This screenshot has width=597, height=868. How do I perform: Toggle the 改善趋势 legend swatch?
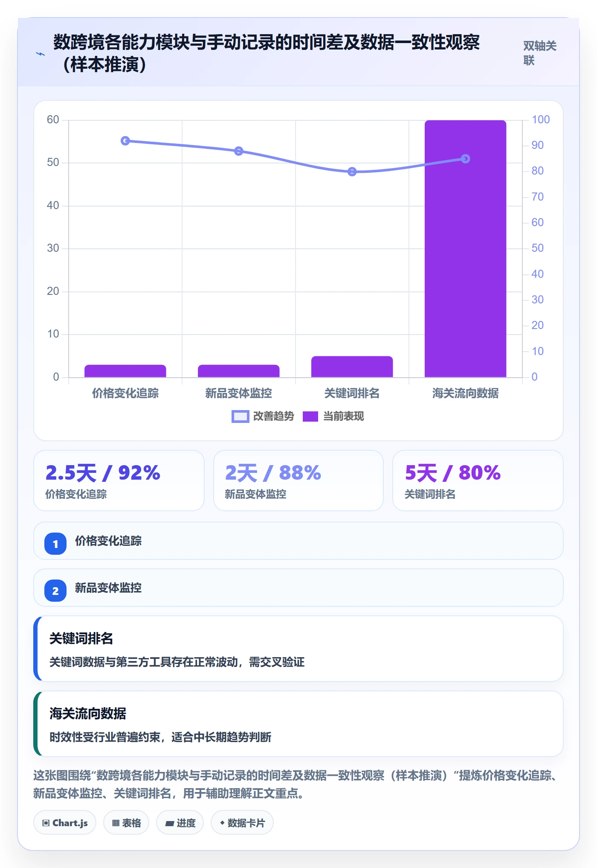tap(240, 416)
